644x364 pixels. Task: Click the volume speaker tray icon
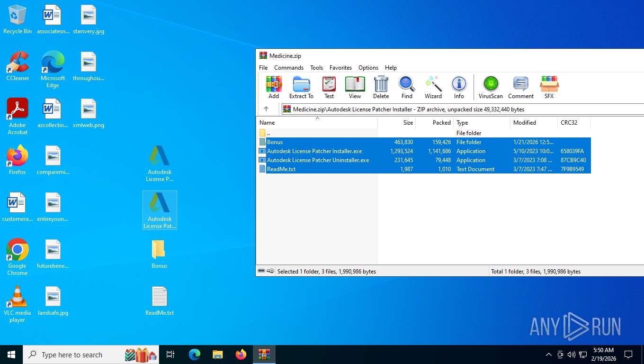point(572,355)
